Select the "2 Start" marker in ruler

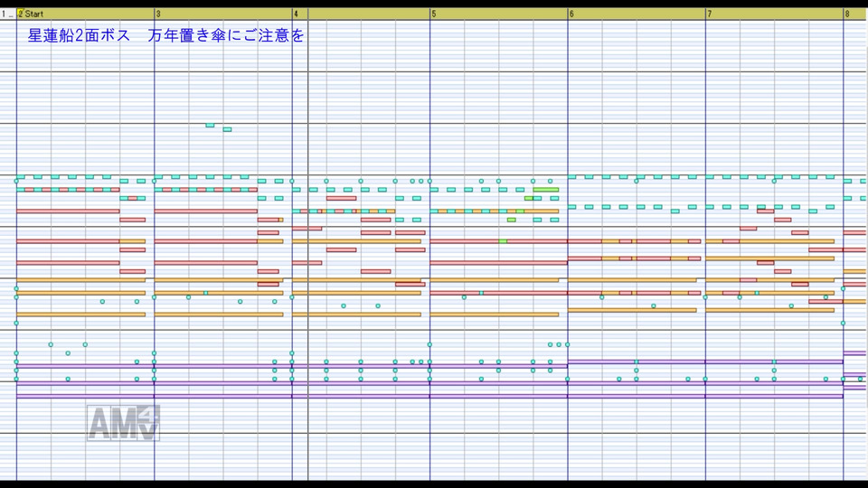31,14
